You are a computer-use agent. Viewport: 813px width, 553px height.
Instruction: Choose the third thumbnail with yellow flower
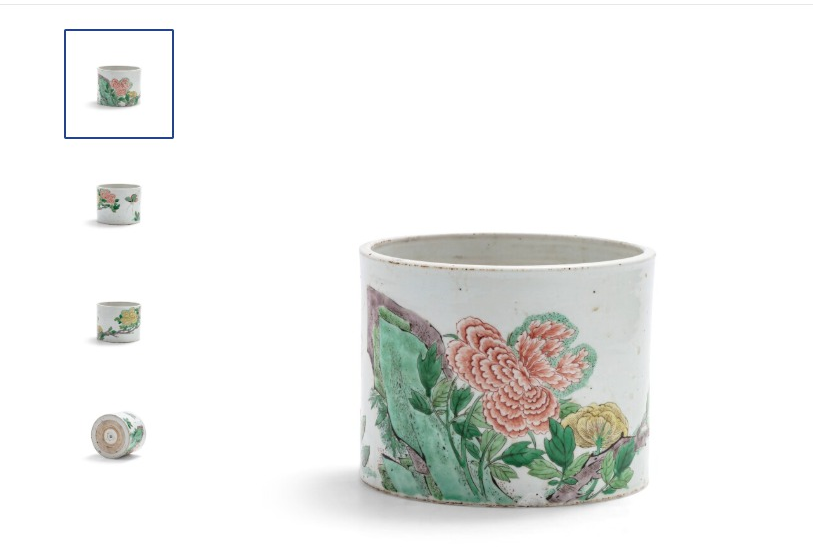119,322
